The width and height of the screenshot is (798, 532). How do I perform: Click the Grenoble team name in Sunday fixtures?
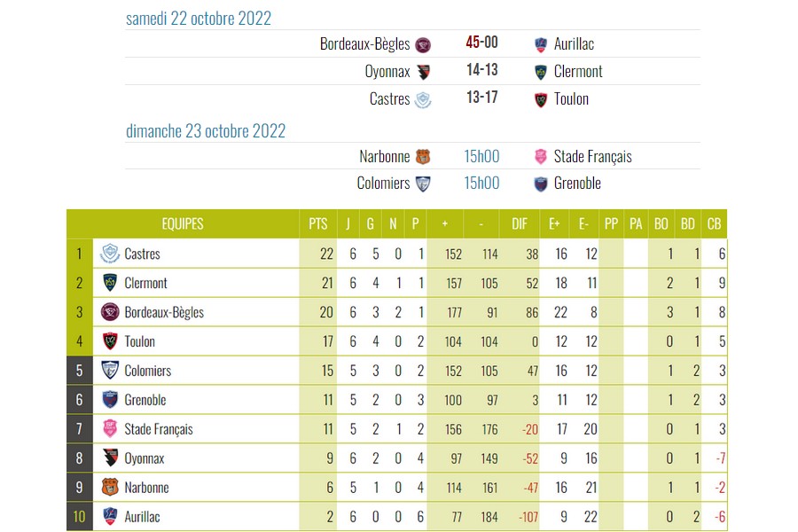pos(577,184)
